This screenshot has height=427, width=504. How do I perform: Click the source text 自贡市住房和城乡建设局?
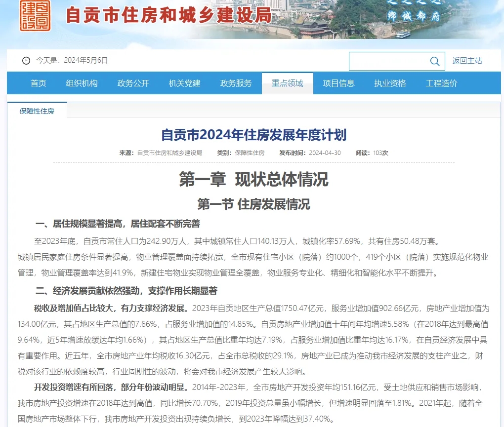click(169, 153)
